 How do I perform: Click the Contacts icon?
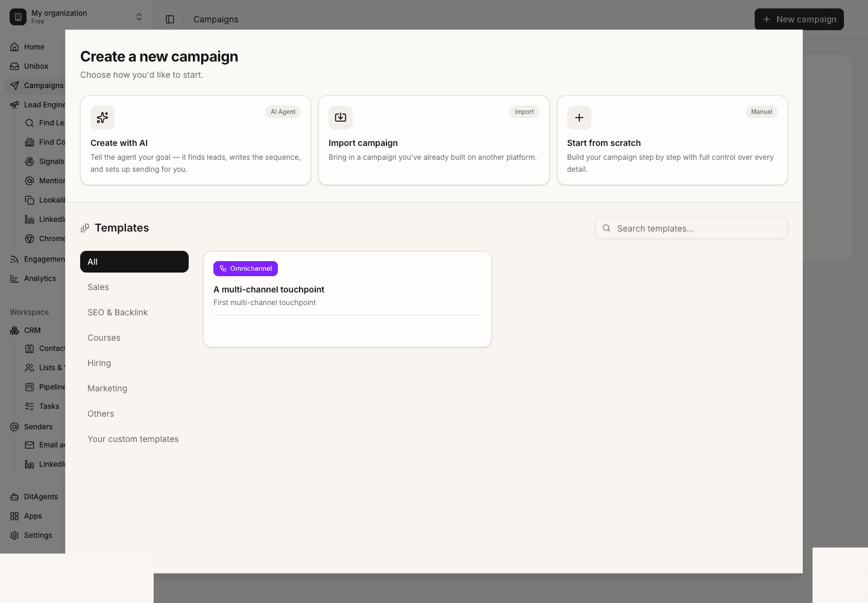click(30, 349)
